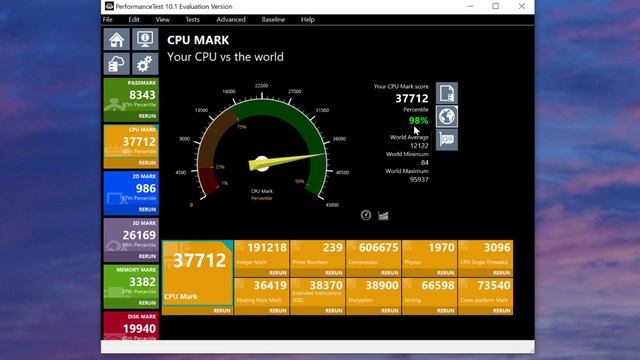Image resolution: width=640 pixels, height=360 pixels.
Task: Select the CPU Mark 37712 sidebar tile
Action: (x=131, y=147)
